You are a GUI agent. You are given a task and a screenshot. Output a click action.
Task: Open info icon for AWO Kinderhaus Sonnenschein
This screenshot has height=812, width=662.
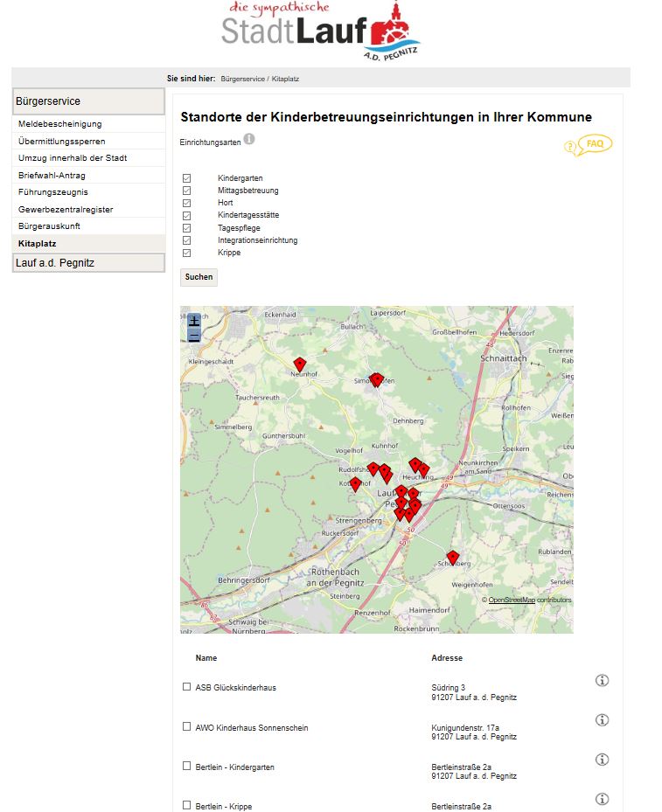coord(602,720)
